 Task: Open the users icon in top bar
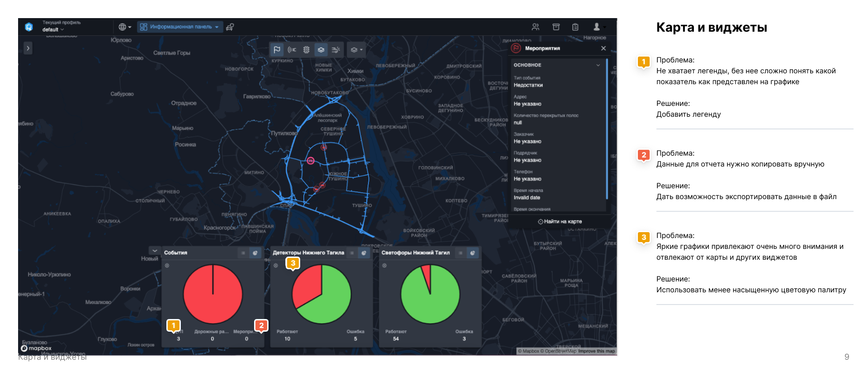point(535,27)
